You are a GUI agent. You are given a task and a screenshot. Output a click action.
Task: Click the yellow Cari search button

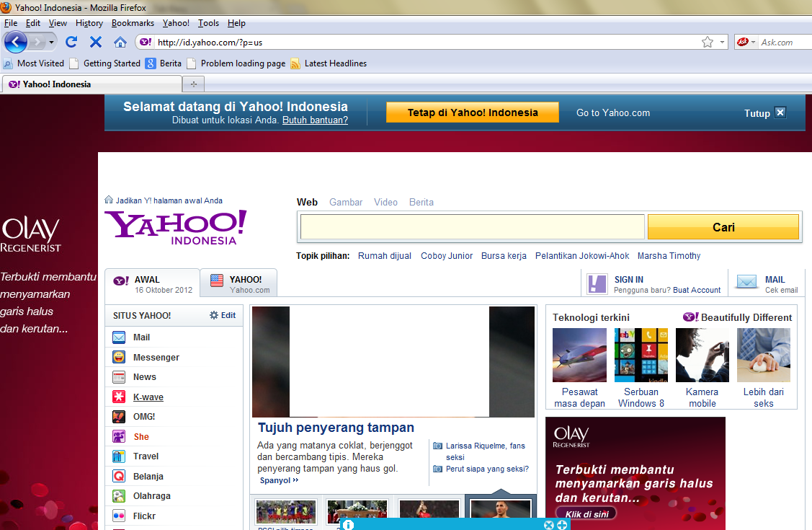pos(723,227)
